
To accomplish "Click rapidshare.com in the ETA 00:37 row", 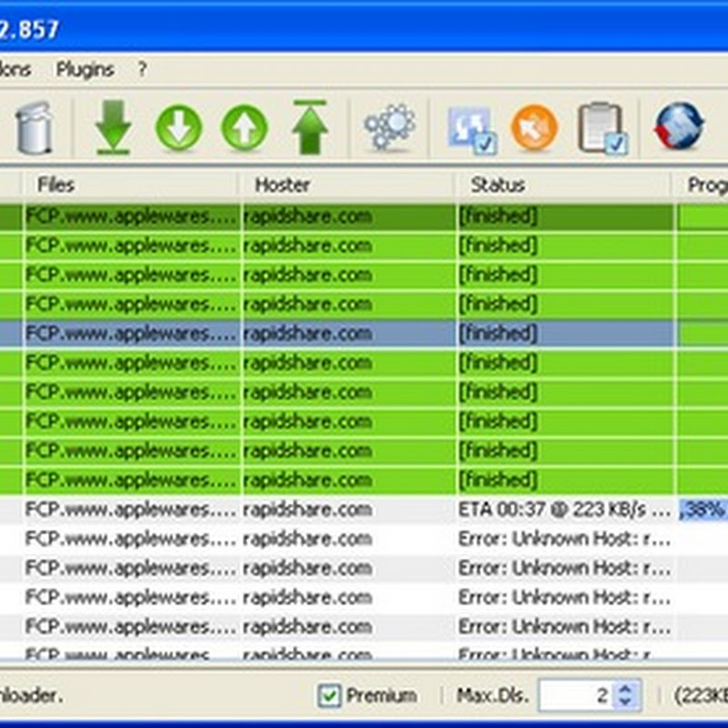I will 308,510.
